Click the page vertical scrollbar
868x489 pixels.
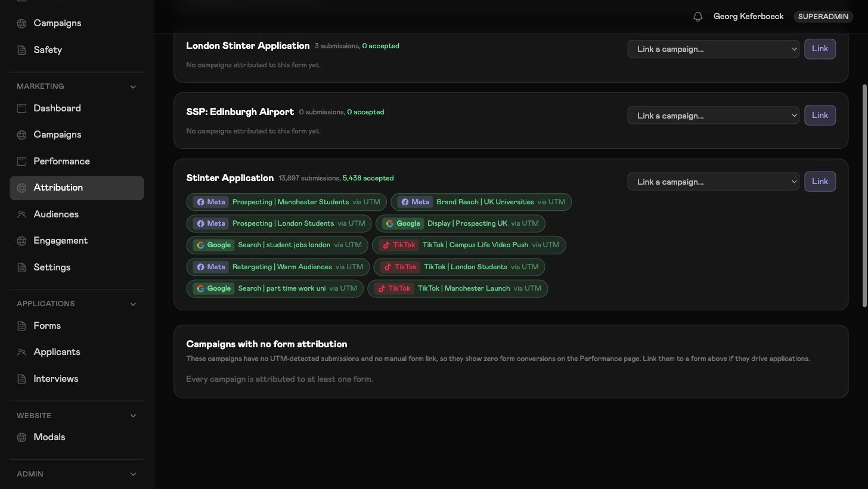click(865, 195)
